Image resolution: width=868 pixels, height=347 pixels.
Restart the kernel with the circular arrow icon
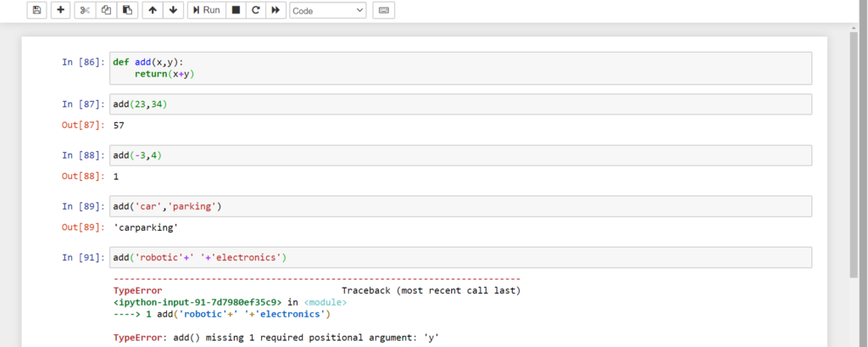[x=255, y=10]
